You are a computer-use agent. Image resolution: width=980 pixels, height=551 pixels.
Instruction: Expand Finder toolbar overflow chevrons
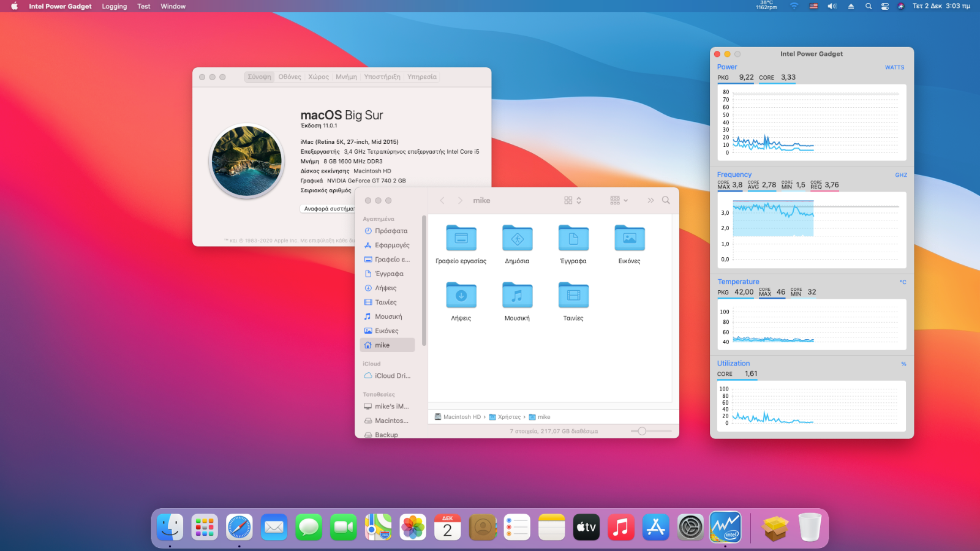coord(650,200)
